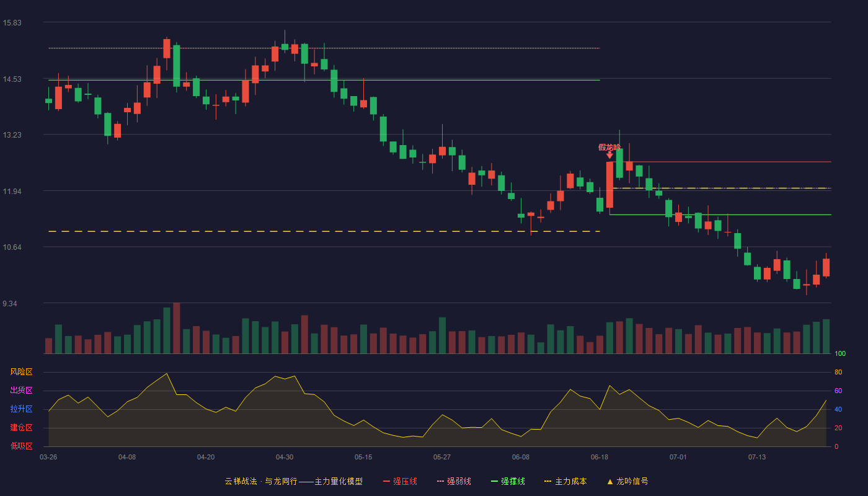Select the 60 value on the indicator axis
Image resolution: width=868 pixels, height=496 pixels.
coord(838,391)
